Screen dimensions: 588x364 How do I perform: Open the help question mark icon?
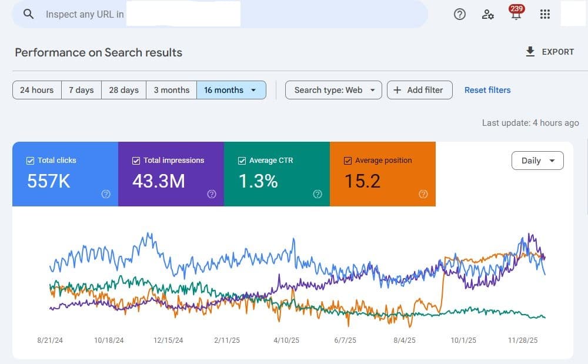pos(460,14)
